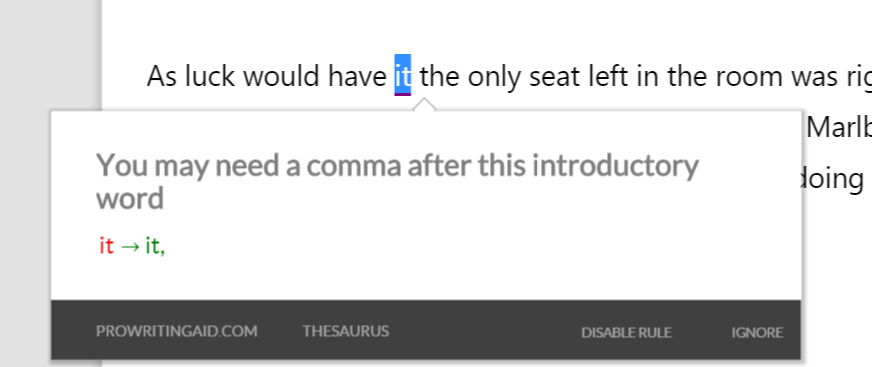Place cursor on the word "would"
The image size is (872, 367).
click(x=281, y=76)
